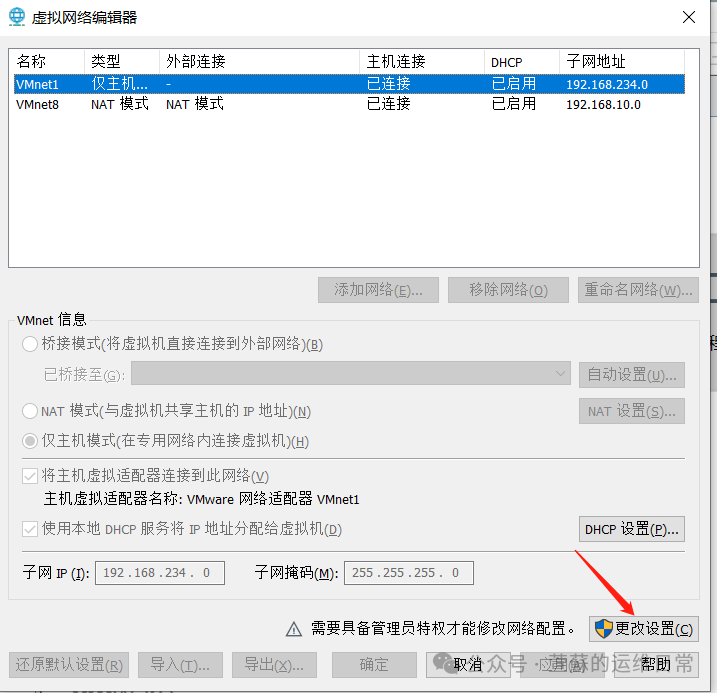The height and width of the screenshot is (693, 717).
Task: Click 自动设置(U)... button
Action: point(631,375)
